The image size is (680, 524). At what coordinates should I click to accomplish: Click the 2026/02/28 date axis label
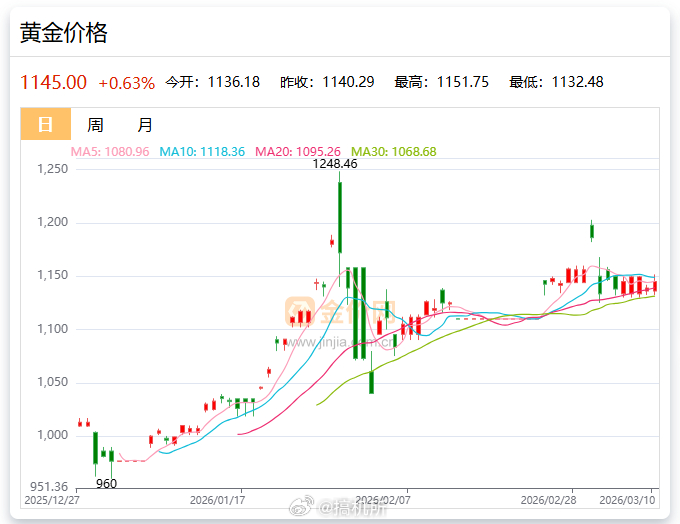549,500
